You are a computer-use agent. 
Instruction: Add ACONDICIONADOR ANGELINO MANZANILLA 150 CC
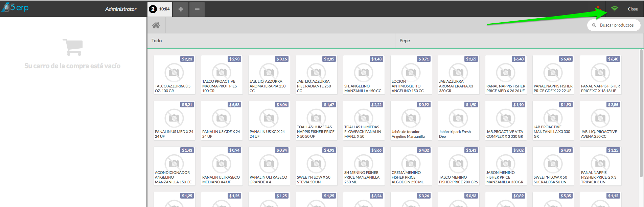pos(174,166)
